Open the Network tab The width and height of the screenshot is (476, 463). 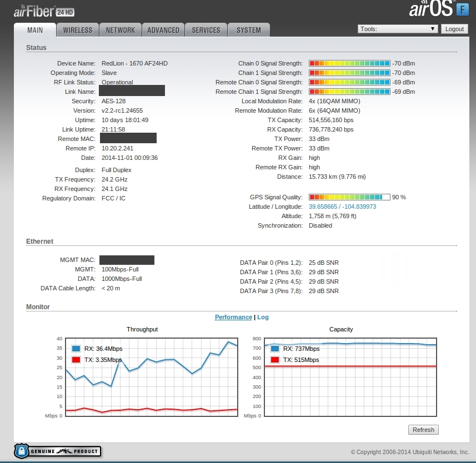[121, 30]
